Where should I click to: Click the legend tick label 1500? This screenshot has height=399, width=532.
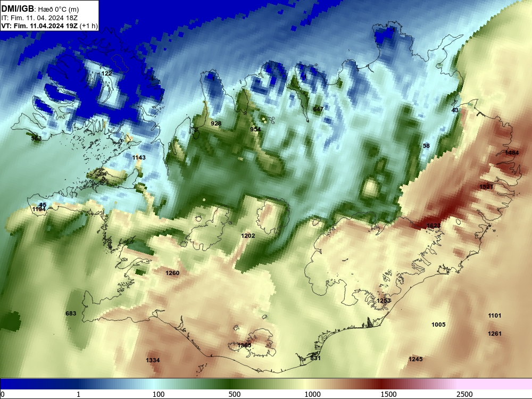pos(388,394)
